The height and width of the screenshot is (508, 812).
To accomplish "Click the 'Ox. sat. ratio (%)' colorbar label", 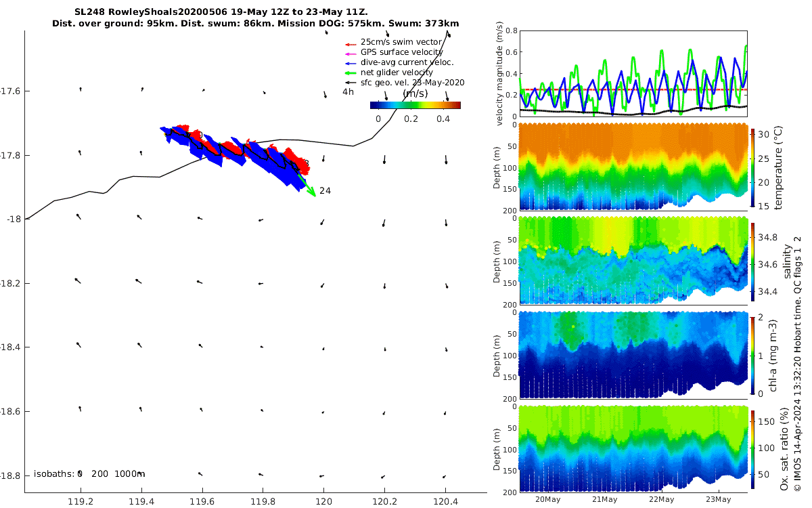I will (x=784, y=449).
